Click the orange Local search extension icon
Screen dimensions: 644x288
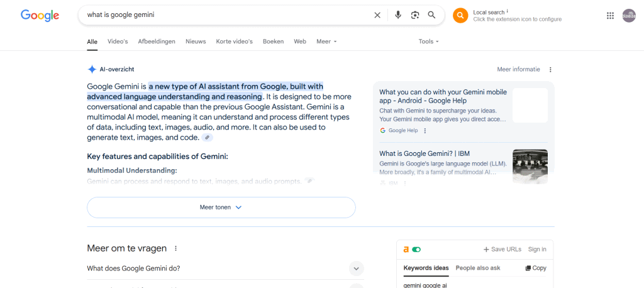(x=460, y=16)
